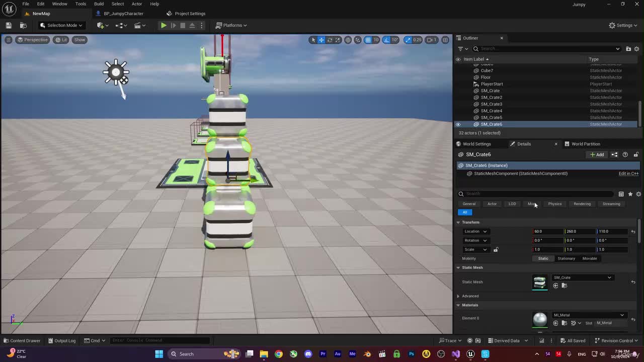Toggle rotation angle snapping
644x362 pixels.
point(386,40)
